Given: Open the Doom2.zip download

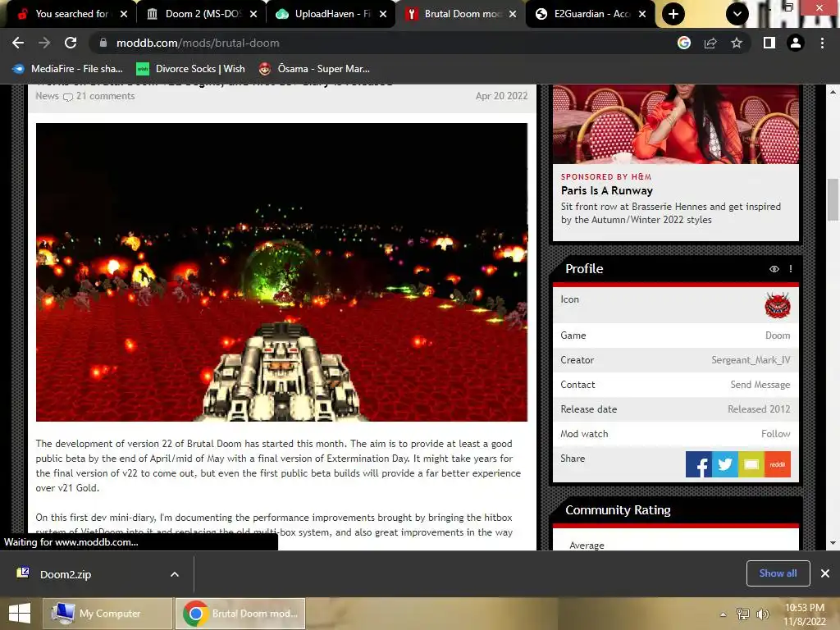Looking at the screenshot, I should tap(64, 574).
